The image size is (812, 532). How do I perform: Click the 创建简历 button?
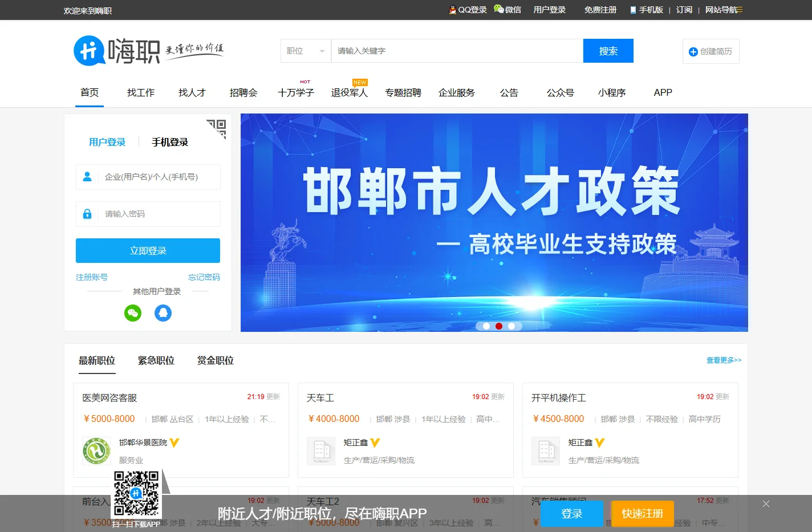pyautogui.click(x=711, y=51)
